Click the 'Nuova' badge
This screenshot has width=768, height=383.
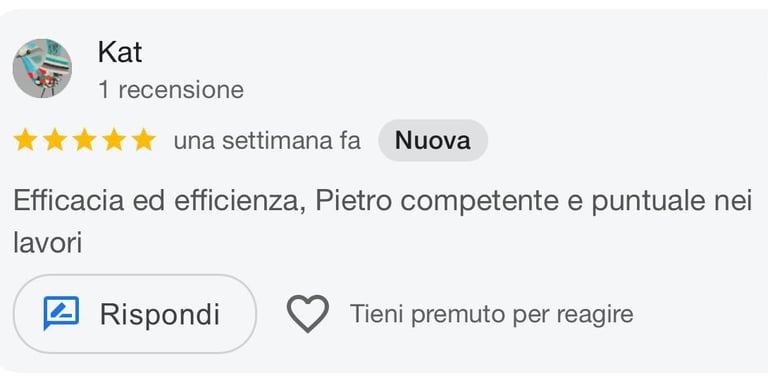coord(433,141)
